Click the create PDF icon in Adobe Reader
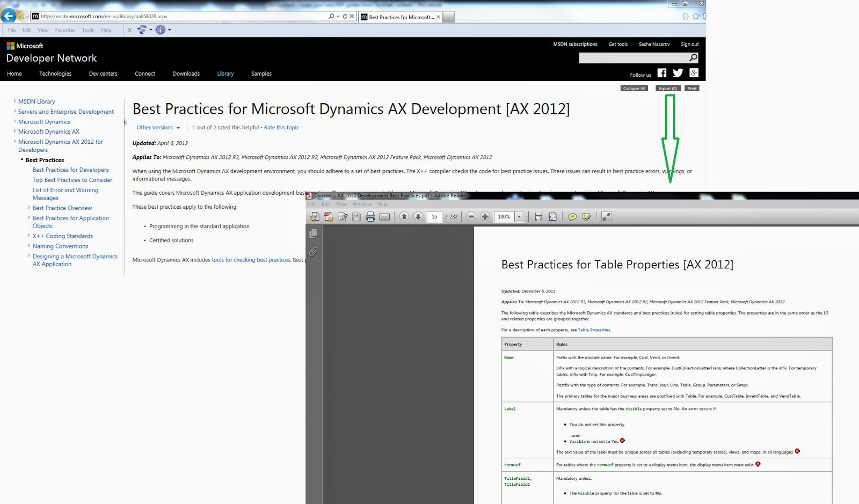The height and width of the screenshot is (504, 859). (329, 217)
